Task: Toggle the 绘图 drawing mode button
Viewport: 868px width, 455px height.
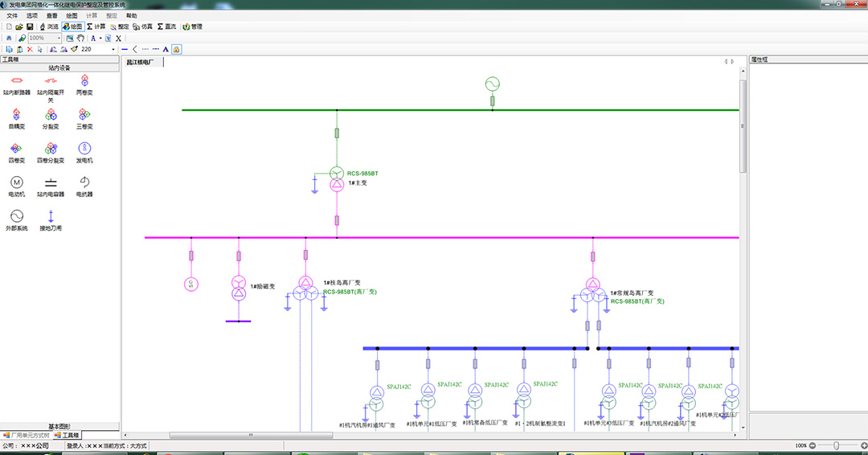Action: [72, 27]
